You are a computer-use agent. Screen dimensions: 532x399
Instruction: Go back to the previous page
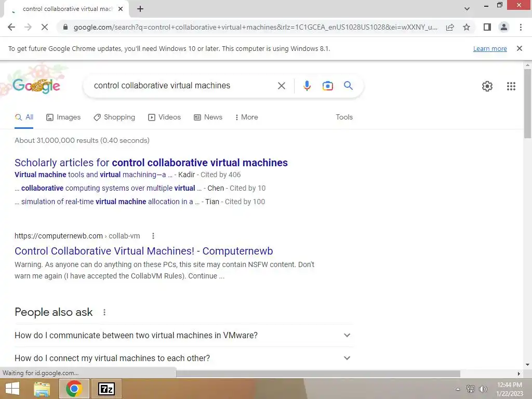pyautogui.click(x=11, y=27)
